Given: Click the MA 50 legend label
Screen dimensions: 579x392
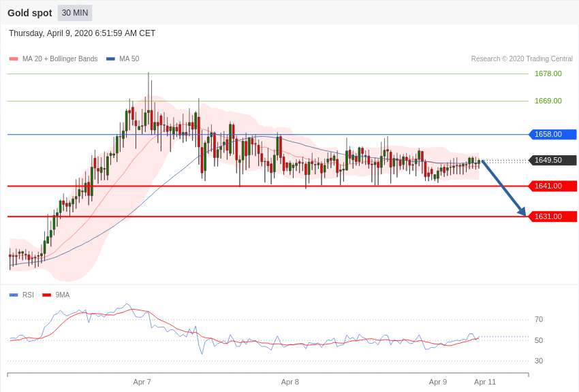Looking at the screenshot, I should click(129, 59).
